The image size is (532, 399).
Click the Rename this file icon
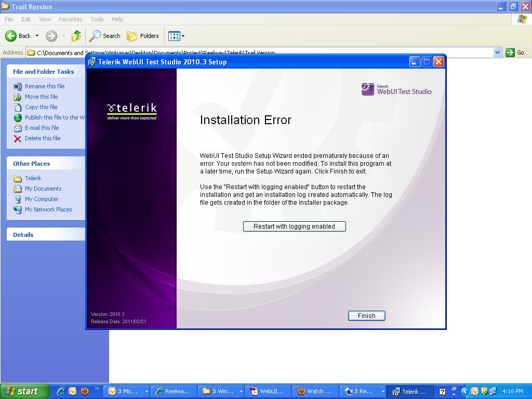(18, 87)
